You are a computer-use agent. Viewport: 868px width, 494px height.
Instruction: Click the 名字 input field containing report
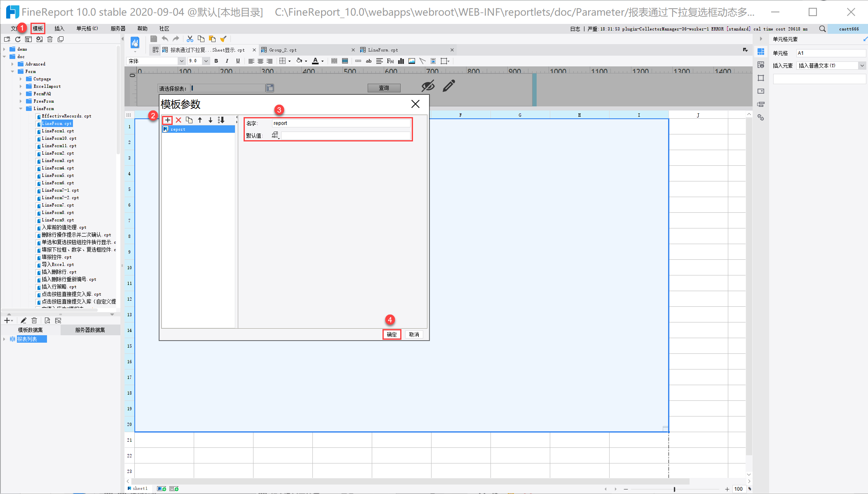(x=341, y=123)
